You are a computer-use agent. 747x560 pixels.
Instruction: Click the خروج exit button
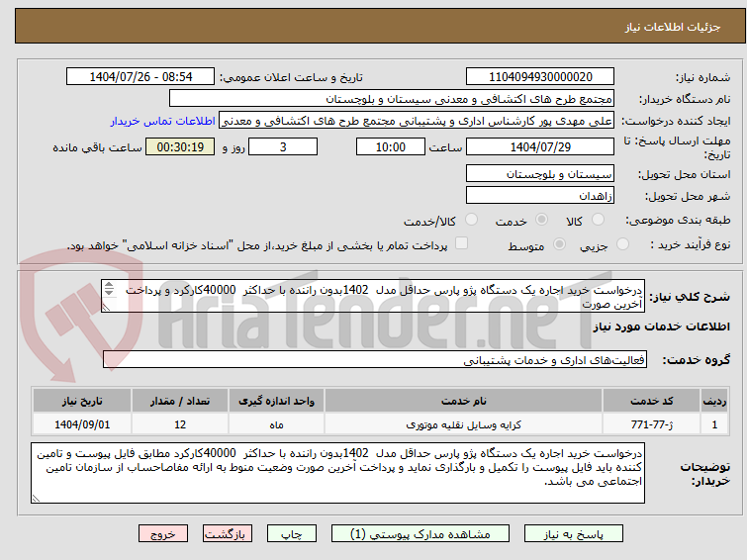(x=163, y=534)
